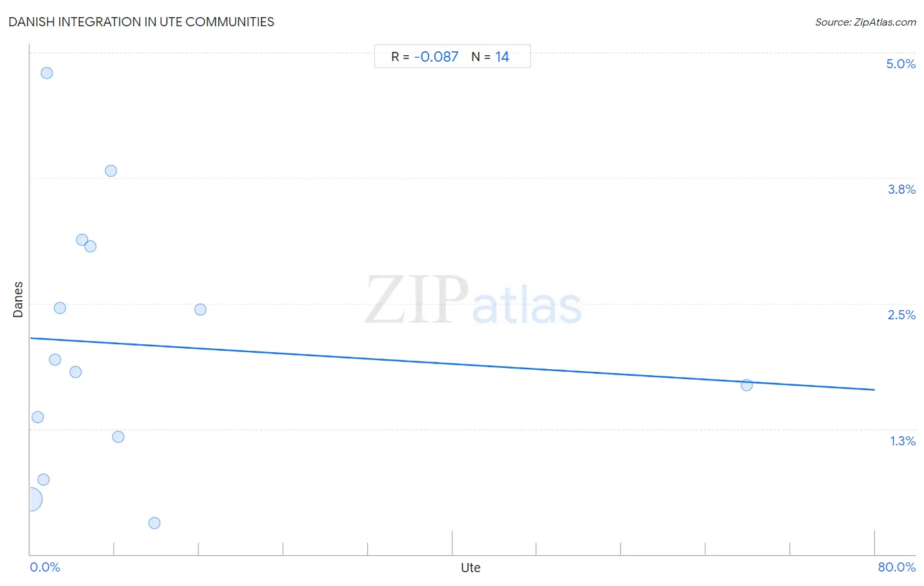The image size is (924, 586).
Task: Click the 2.5% y-axis tick label
Action: (901, 315)
